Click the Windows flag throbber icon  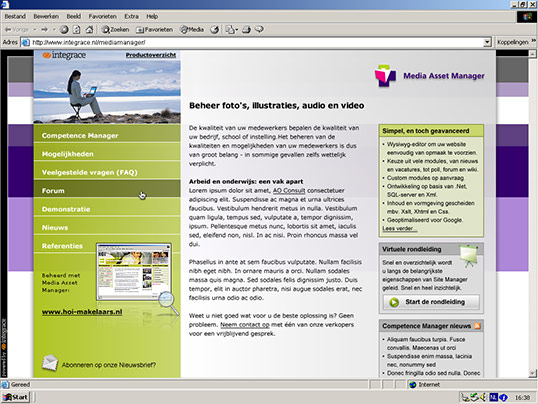click(x=527, y=17)
